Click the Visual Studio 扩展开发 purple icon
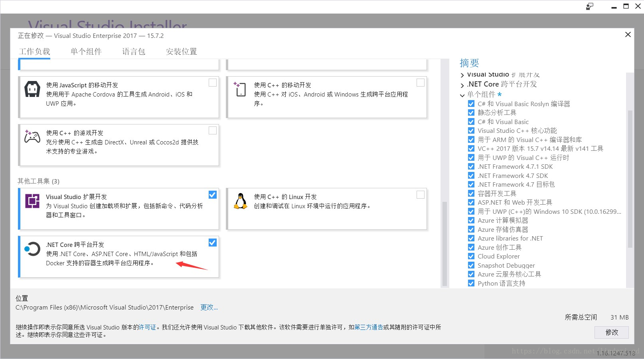This screenshot has height=359, width=644. 32,201
